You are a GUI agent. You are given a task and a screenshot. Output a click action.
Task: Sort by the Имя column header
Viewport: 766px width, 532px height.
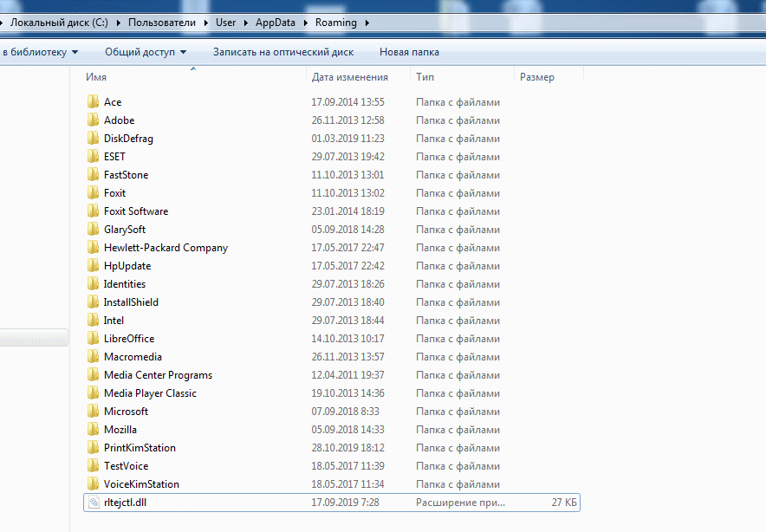(96, 77)
